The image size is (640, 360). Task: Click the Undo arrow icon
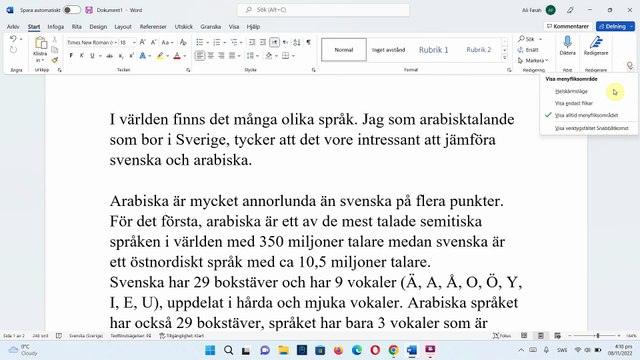click(x=13, y=39)
